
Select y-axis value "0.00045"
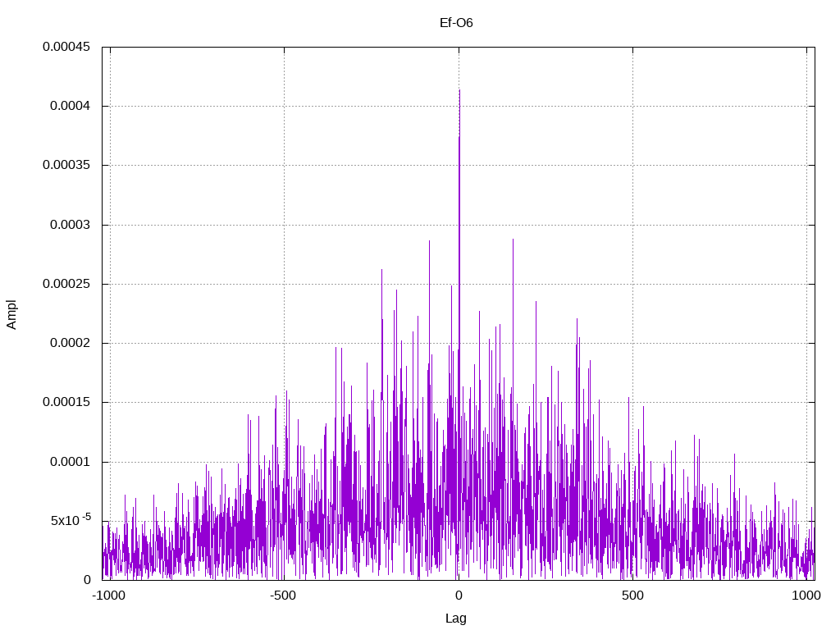(x=66, y=47)
